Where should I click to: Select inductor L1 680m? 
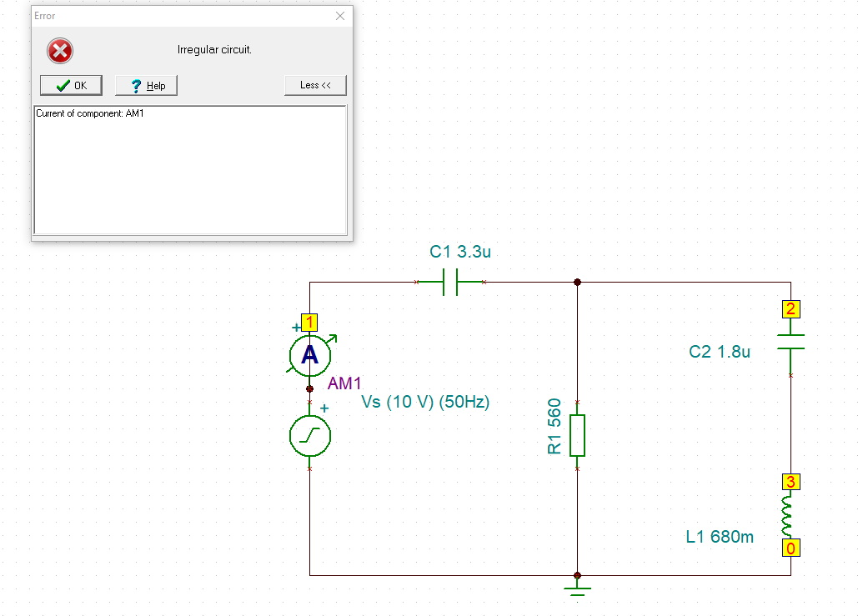tap(790, 515)
